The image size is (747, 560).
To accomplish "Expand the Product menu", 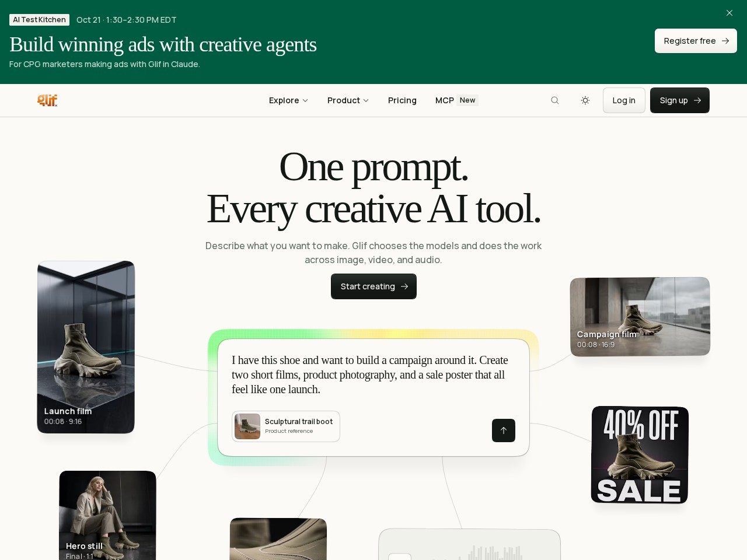I will (x=348, y=100).
